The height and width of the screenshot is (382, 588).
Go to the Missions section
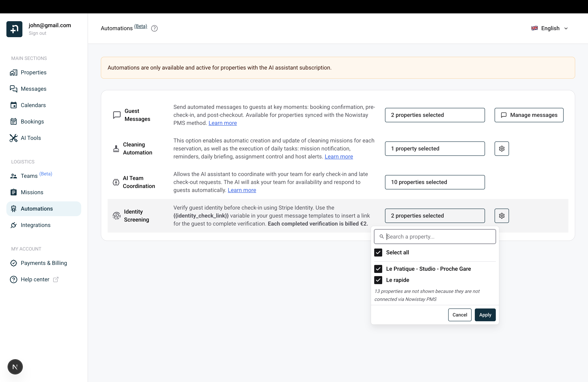(x=32, y=192)
